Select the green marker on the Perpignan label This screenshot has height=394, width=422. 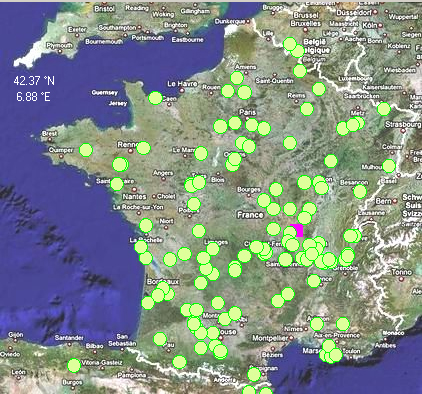(254, 374)
